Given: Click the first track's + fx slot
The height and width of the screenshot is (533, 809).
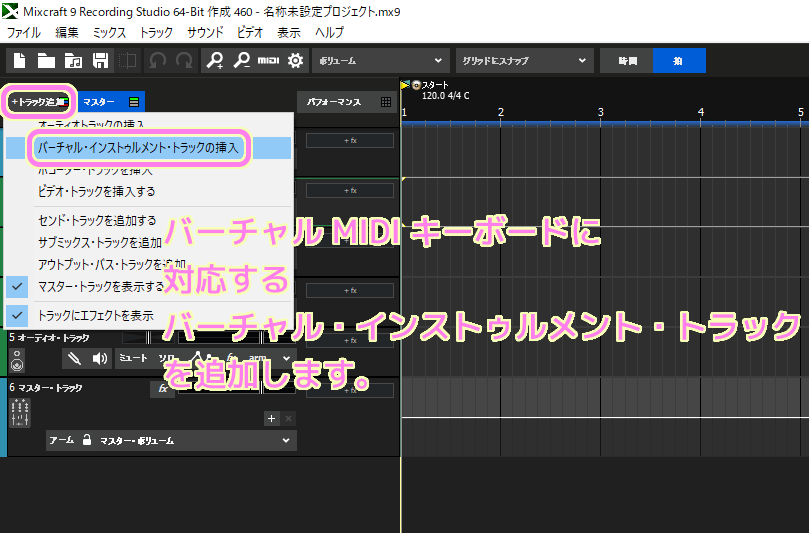Looking at the screenshot, I should tap(350, 140).
